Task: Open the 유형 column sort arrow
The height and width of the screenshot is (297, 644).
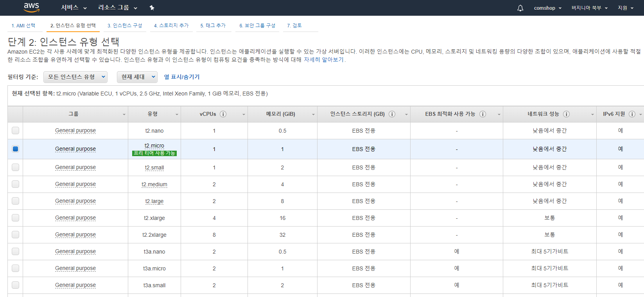Action: (x=177, y=115)
